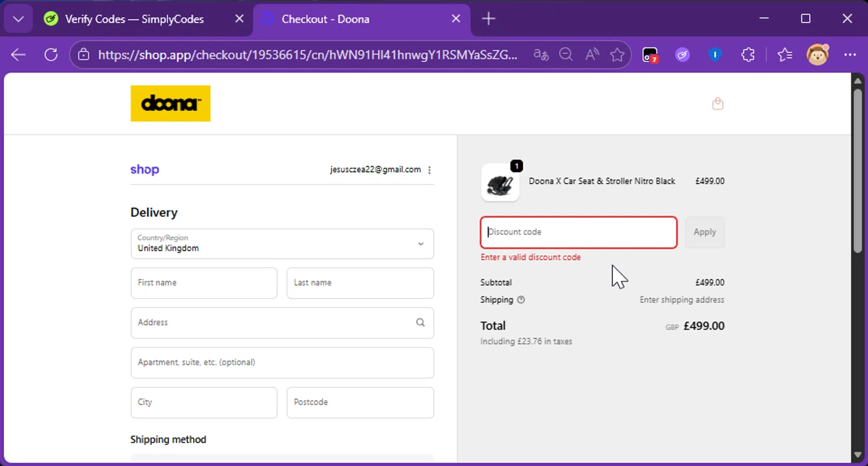Open browser settings and more menu
Viewport: 868px width, 466px height.
(850, 55)
